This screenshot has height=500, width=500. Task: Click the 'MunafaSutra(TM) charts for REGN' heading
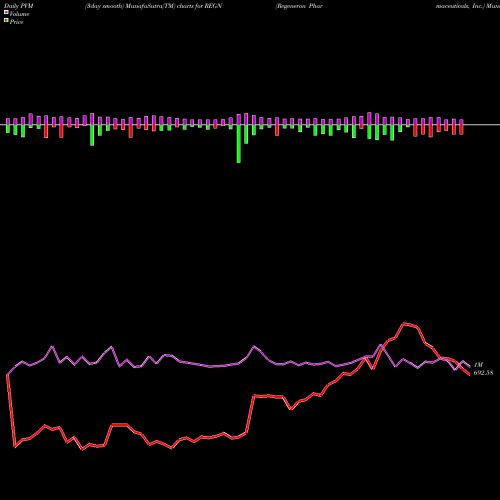point(174,6)
